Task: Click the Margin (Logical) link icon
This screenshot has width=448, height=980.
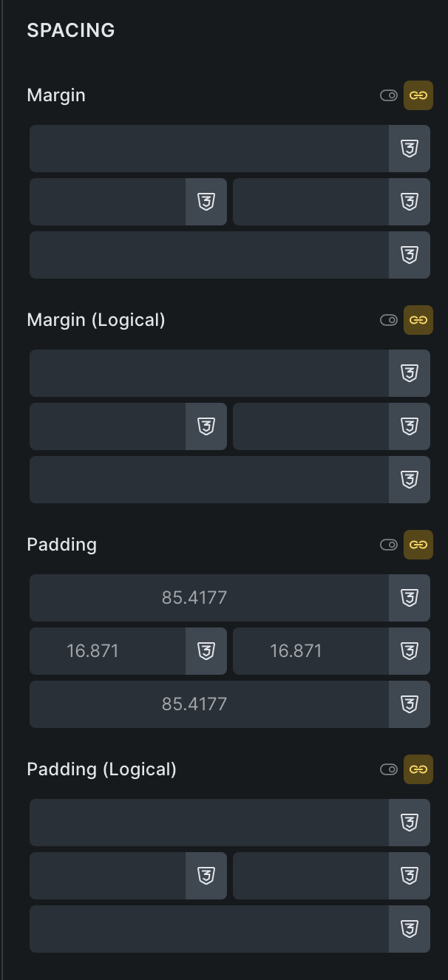Action: tap(418, 320)
